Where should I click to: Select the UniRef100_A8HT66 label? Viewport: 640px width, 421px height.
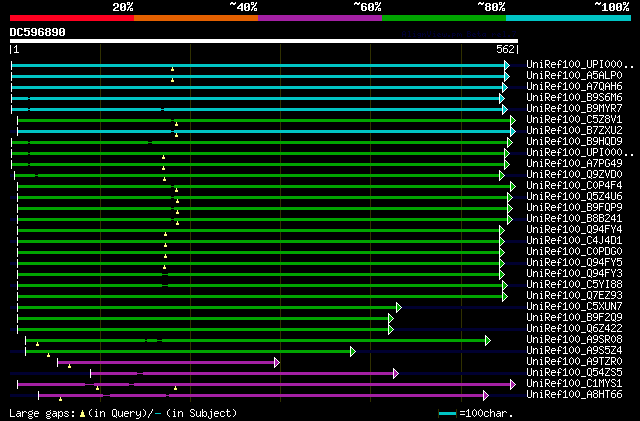point(574,395)
